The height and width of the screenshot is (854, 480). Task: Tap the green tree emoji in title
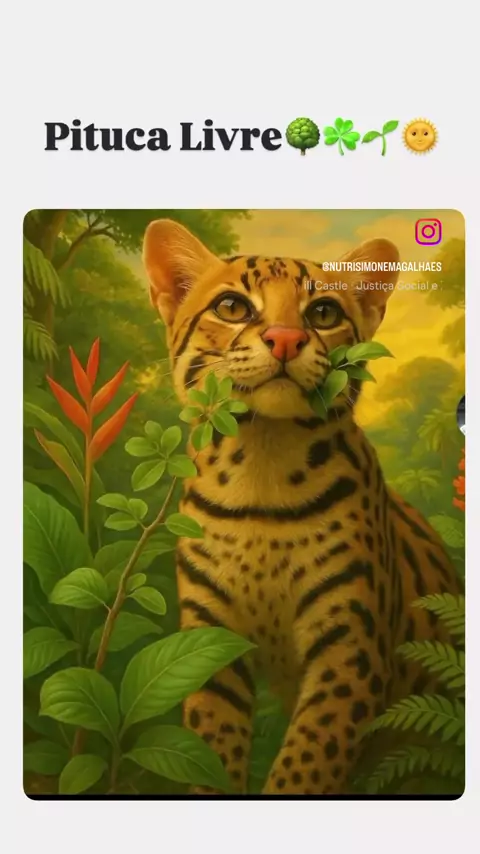pos(302,136)
